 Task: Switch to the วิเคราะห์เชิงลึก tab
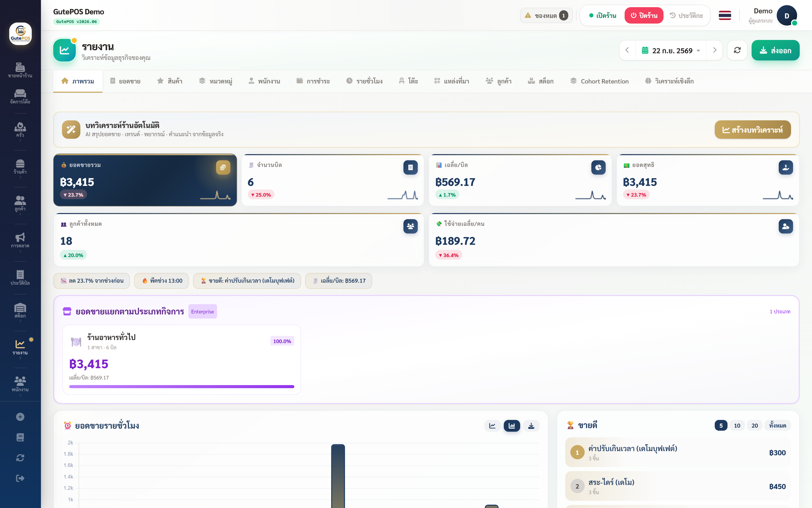pos(669,81)
